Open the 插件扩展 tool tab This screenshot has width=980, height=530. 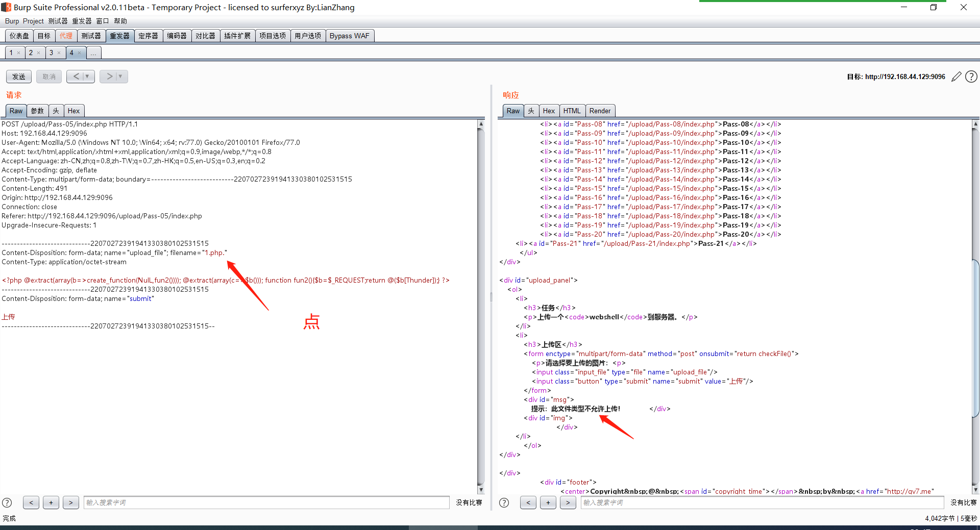pyautogui.click(x=237, y=36)
